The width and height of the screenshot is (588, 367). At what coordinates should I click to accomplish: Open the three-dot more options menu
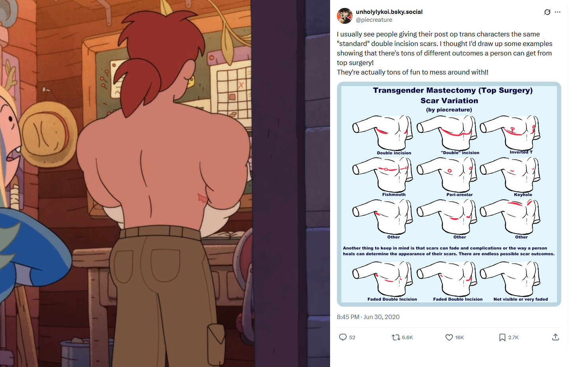point(557,12)
